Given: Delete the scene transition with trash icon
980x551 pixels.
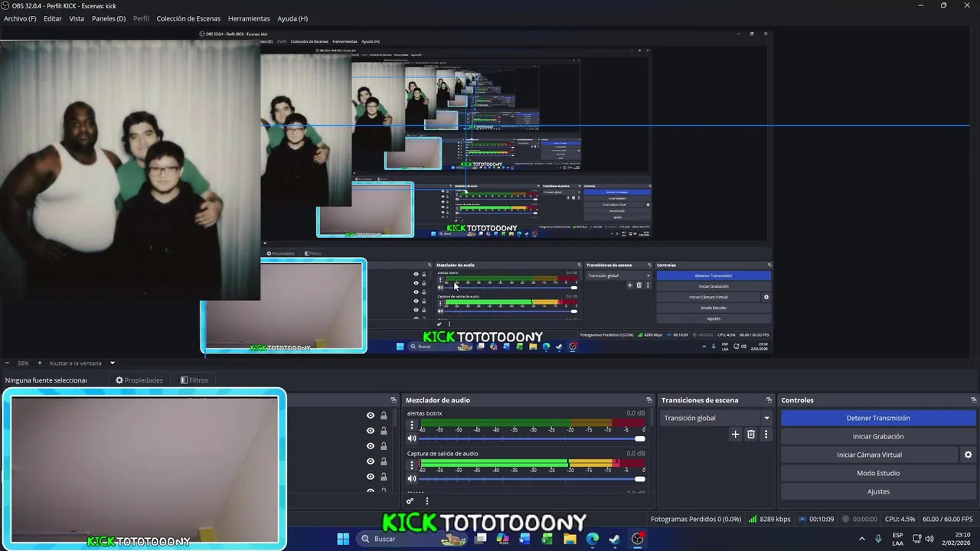Looking at the screenshot, I should click(751, 434).
